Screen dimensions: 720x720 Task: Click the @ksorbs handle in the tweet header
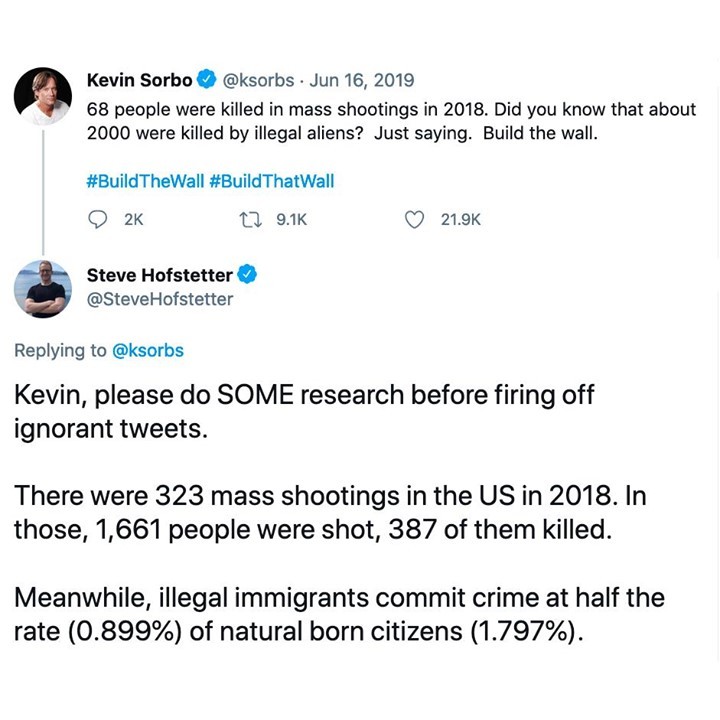click(x=258, y=80)
